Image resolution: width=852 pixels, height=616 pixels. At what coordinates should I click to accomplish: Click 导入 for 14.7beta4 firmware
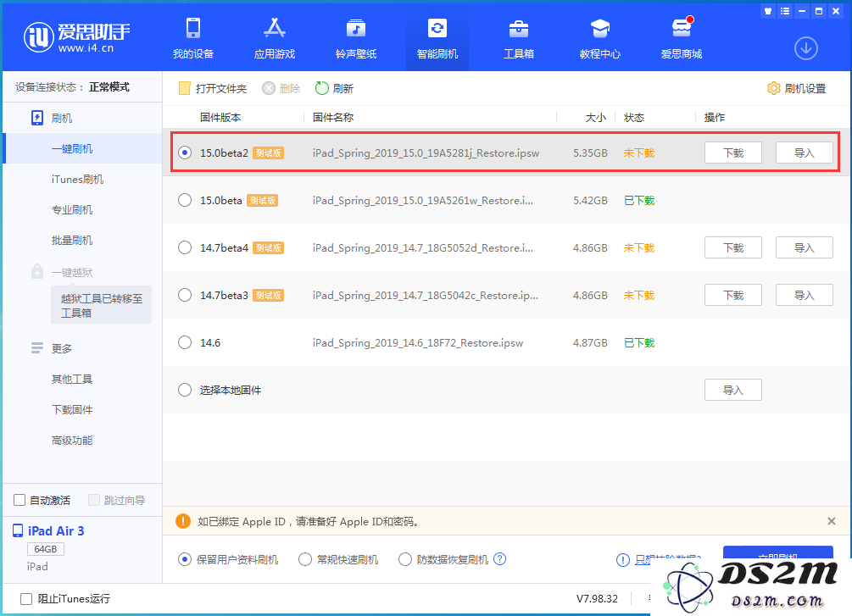(805, 247)
